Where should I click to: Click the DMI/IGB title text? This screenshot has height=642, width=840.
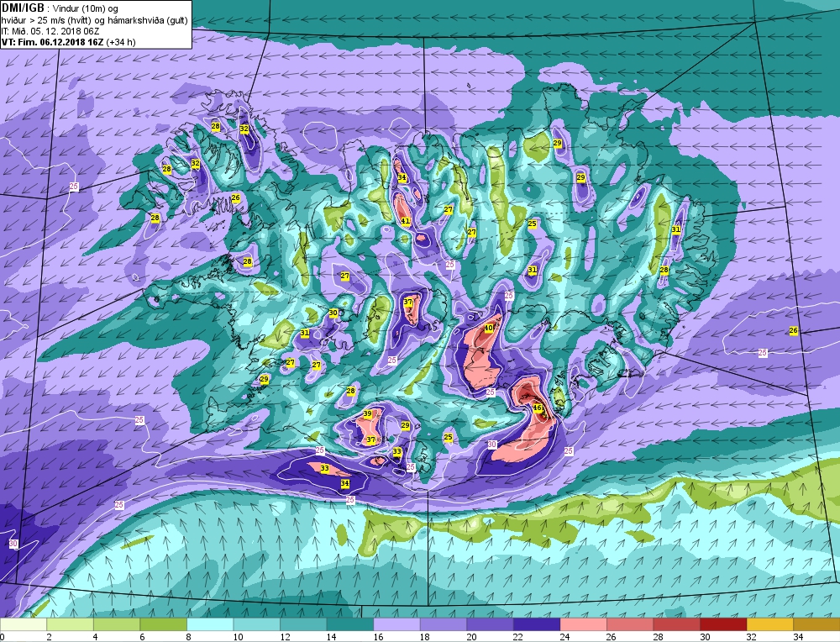coord(23,8)
